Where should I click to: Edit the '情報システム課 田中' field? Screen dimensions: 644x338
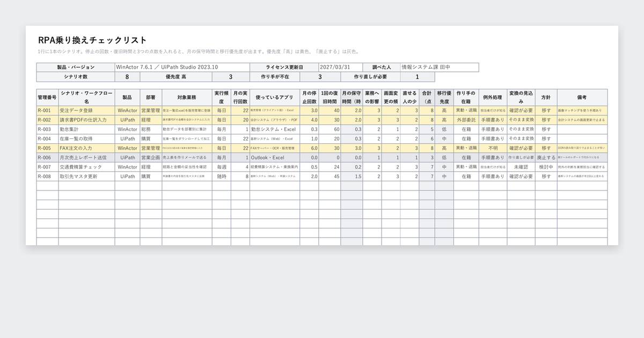coord(440,67)
